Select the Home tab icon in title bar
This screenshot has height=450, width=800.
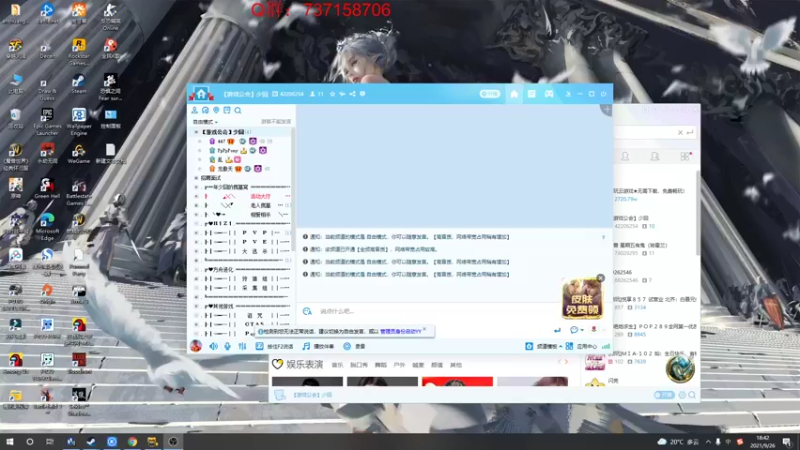click(x=514, y=94)
